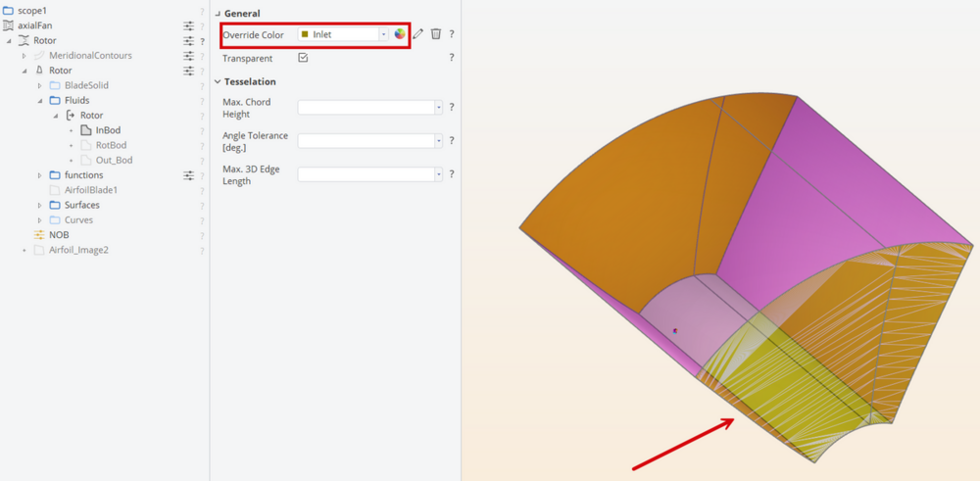The image size is (980, 481).
Task: Open the settings sliders icon on functions row
Action: point(188,175)
